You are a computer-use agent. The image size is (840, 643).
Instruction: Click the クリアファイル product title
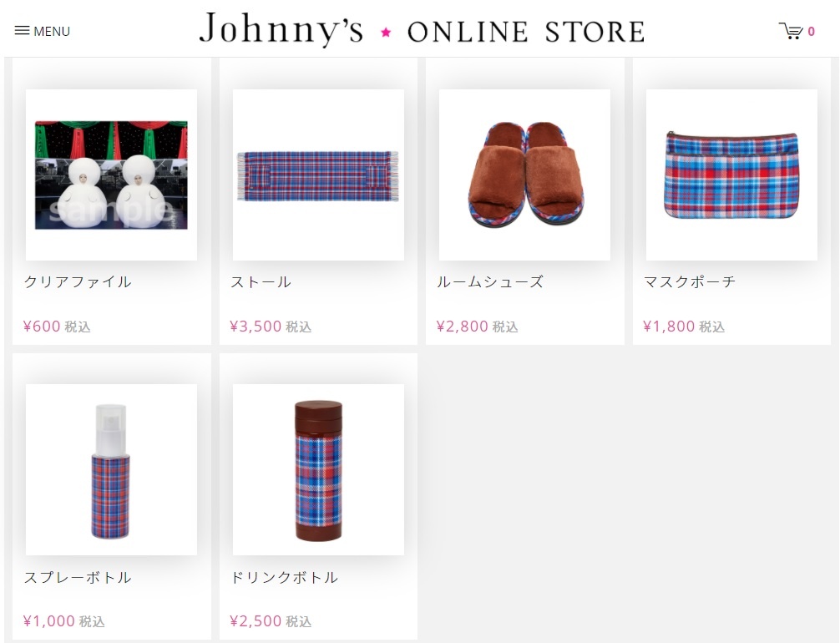tap(78, 282)
